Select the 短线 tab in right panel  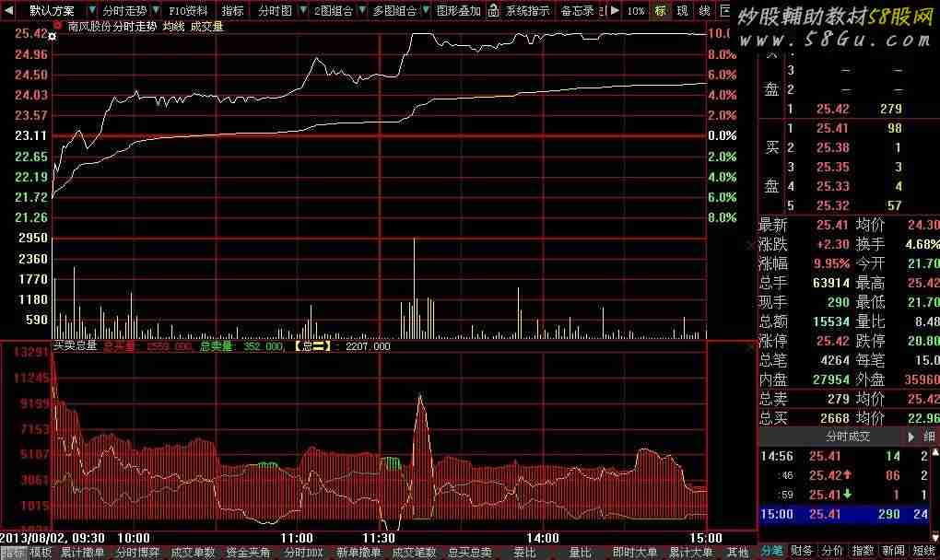coord(923,551)
